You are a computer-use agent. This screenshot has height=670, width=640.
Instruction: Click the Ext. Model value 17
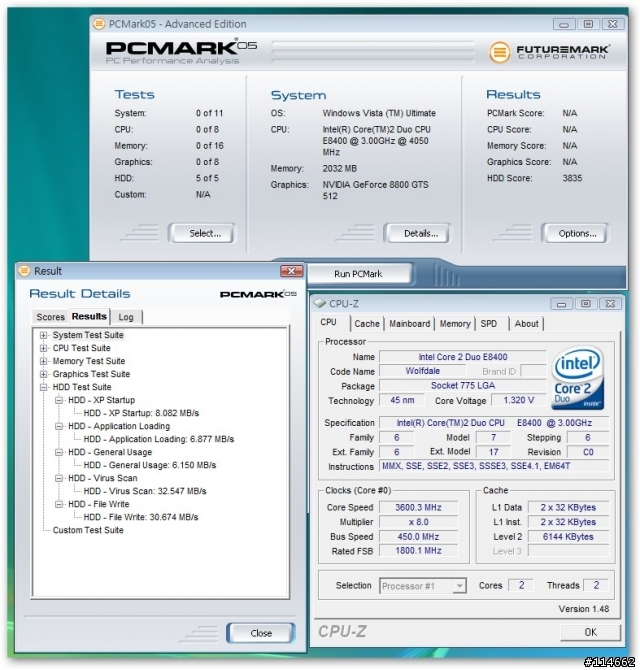(493, 452)
